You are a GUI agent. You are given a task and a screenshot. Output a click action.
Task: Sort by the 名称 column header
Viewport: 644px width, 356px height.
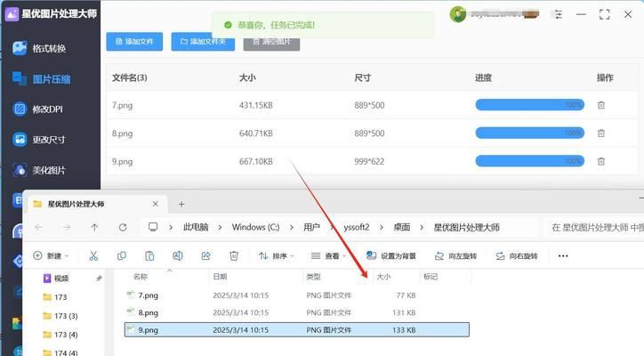click(141, 277)
